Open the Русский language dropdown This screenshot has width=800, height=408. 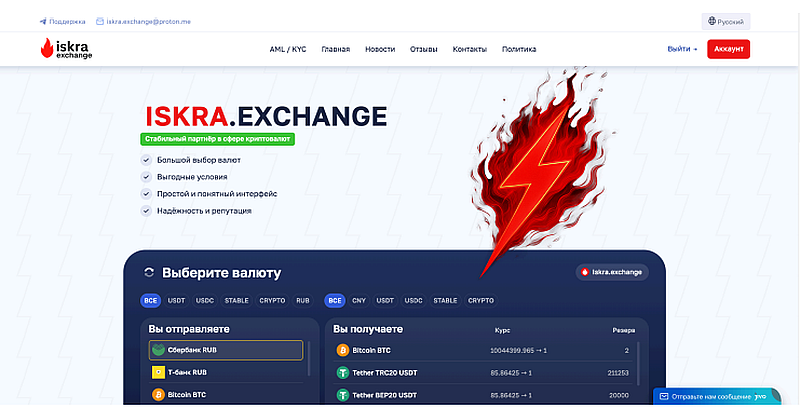tap(734, 20)
